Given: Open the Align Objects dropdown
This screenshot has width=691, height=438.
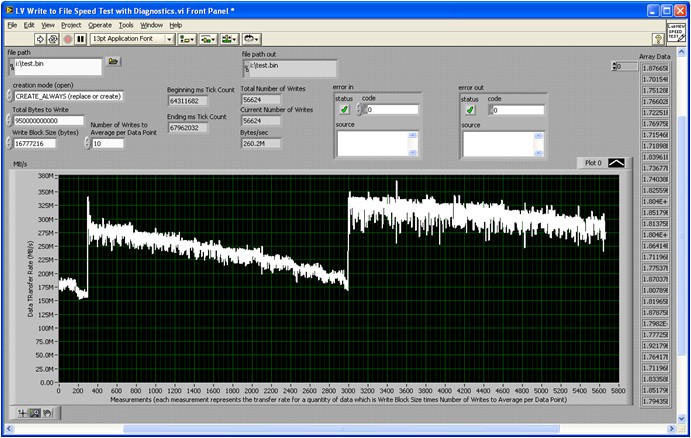Looking at the screenshot, I should [x=187, y=39].
